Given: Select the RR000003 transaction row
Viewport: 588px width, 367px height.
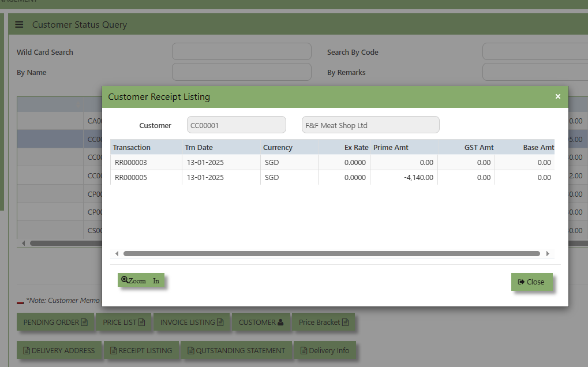Looking at the screenshot, I should (332, 162).
